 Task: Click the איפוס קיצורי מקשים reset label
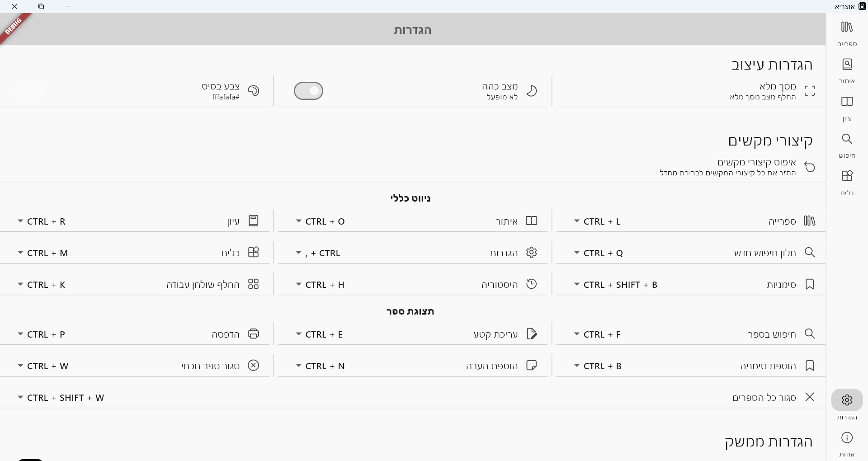pyautogui.click(x=756, y=162)
